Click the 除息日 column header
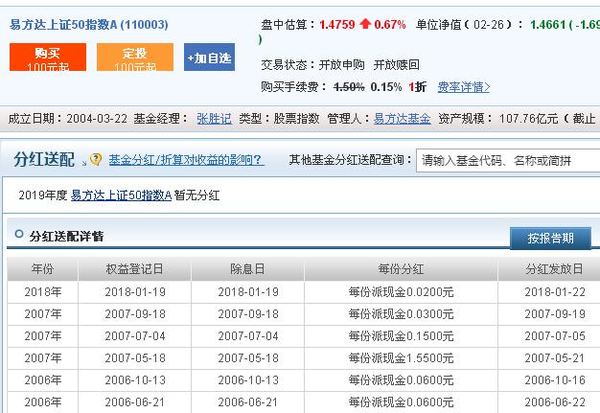Image resolution: width=600 pixels, height=413 pixels. (248, 269)
